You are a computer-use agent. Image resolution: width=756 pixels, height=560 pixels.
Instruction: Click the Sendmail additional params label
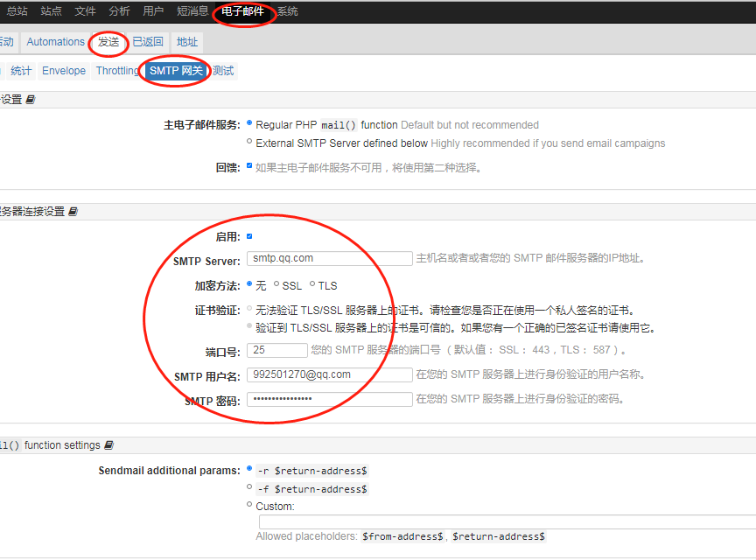click(169, 471)
